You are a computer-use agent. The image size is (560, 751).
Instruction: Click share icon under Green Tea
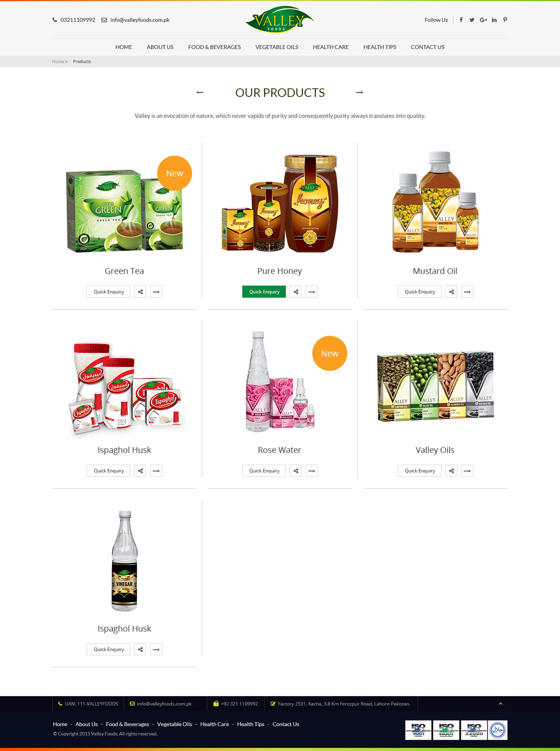(x=140, y=292)
